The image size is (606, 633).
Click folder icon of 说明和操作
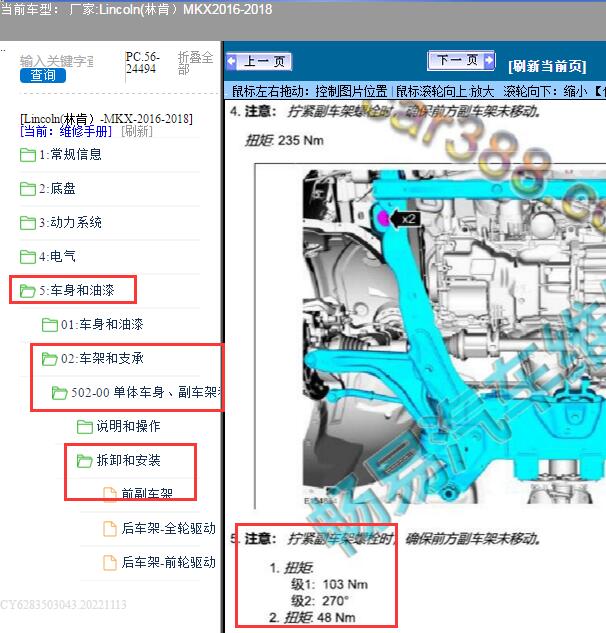pyautogui.click(x=85, y=427)
